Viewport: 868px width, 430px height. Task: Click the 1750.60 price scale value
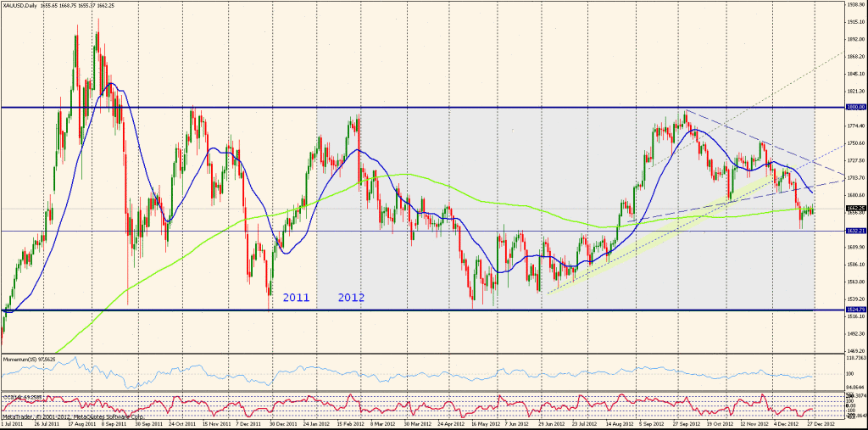(854, 142)
